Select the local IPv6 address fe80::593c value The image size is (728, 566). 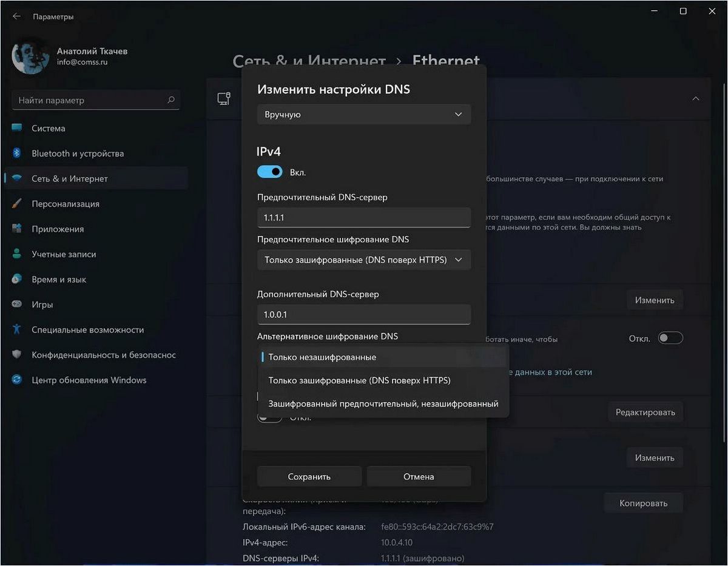click(x=437, y=527)
